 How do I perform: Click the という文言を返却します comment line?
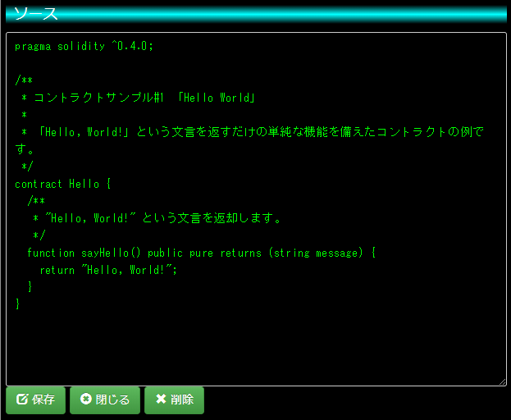tap(157, 218)
